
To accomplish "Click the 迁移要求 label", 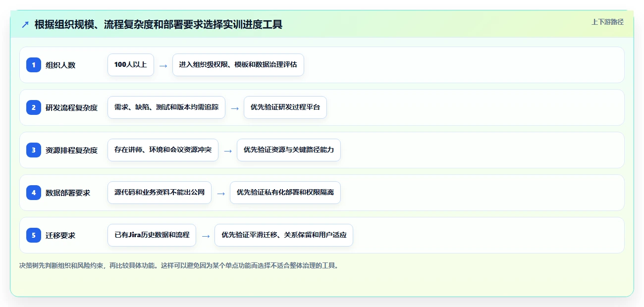I will pos(60,235).
